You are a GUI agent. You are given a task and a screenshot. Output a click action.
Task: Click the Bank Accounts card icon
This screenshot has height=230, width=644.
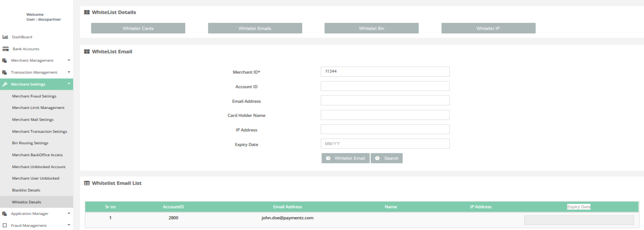click(x=5, y=49)
